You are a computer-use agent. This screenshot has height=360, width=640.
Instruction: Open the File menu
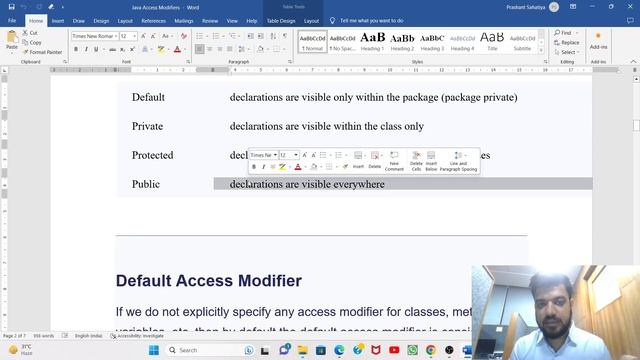pos(12,20)
